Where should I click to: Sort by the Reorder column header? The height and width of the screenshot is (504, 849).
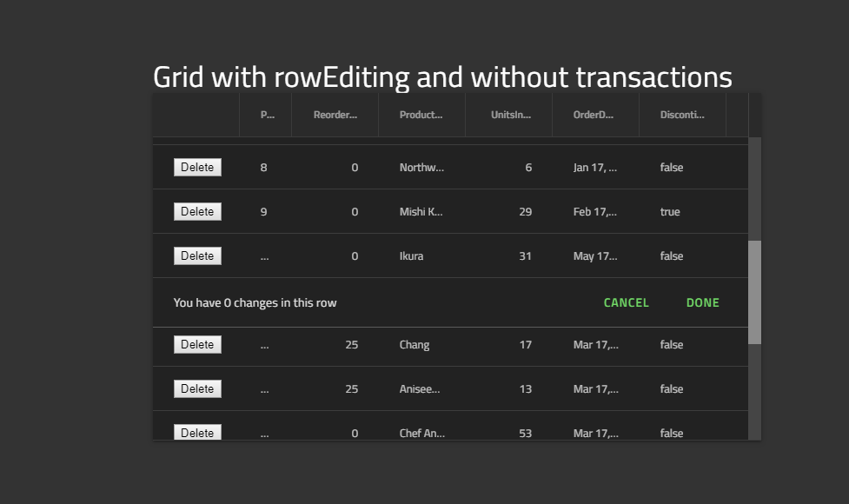click(x=335, y=114)
